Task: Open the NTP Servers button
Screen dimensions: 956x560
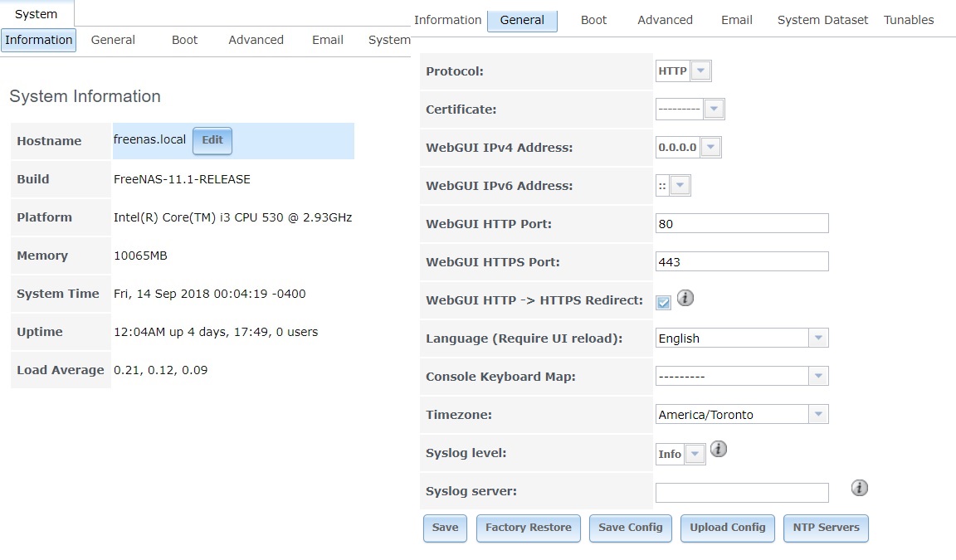Action: point(827,528)
